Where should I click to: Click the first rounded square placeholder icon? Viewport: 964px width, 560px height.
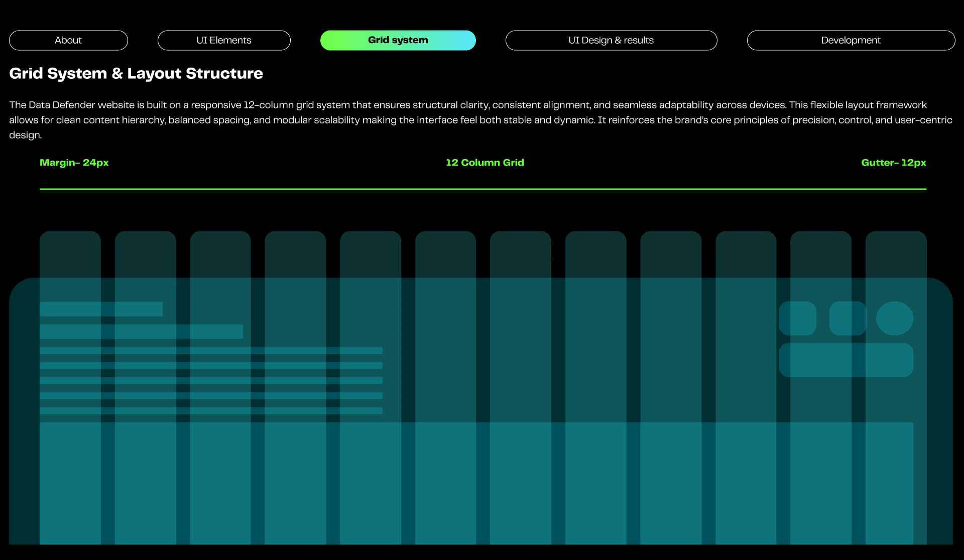797,318
